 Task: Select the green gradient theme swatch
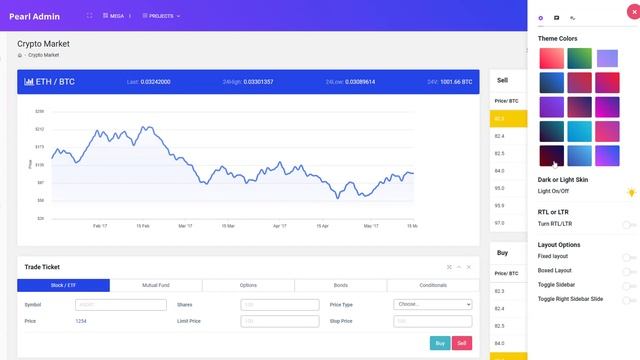click(579, 58)
